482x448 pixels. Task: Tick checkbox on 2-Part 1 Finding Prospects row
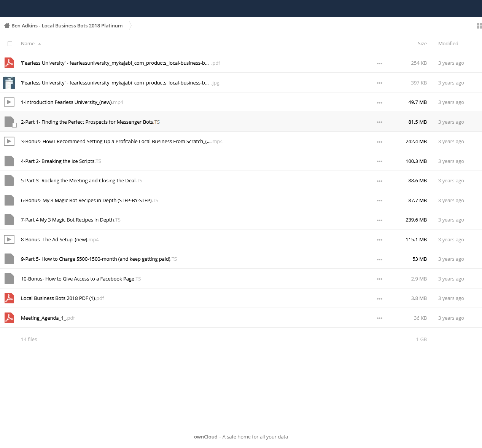[14, 125]
